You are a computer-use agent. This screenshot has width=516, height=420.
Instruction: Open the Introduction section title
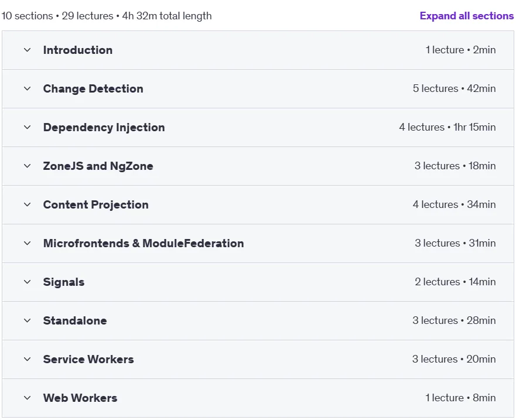(x=78, y=50)
